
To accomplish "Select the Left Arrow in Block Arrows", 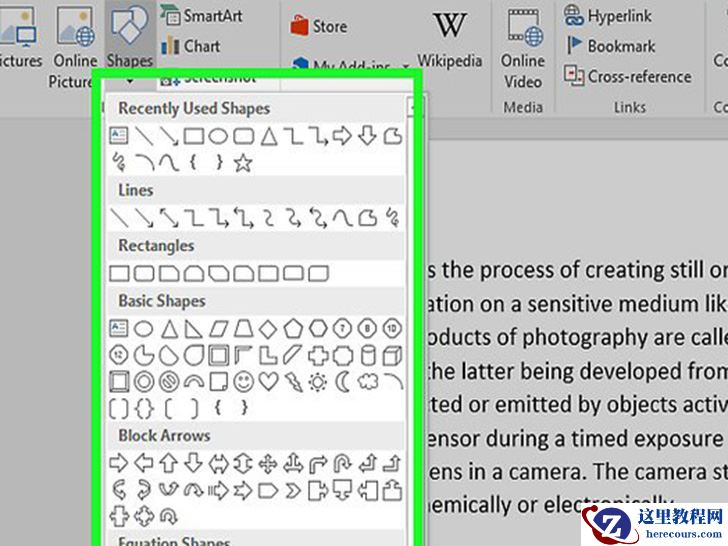I will [x=144, y=463].
